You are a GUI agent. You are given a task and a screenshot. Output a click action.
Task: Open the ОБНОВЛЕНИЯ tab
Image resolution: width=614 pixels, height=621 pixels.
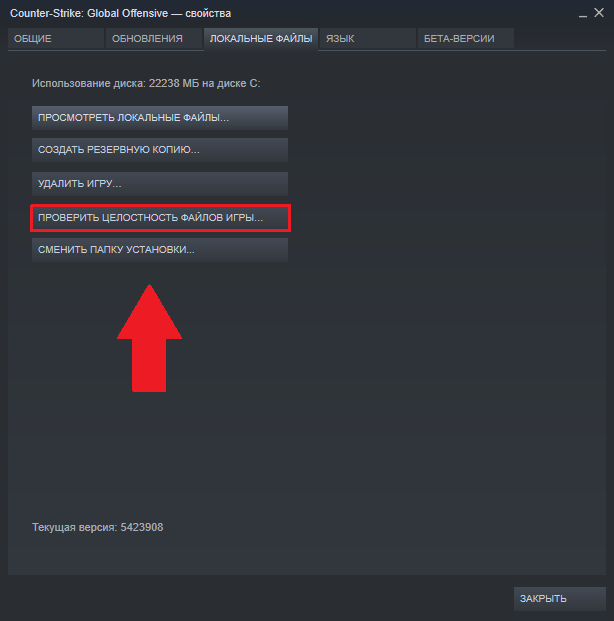pyautogui.click(x=154, y=38)
